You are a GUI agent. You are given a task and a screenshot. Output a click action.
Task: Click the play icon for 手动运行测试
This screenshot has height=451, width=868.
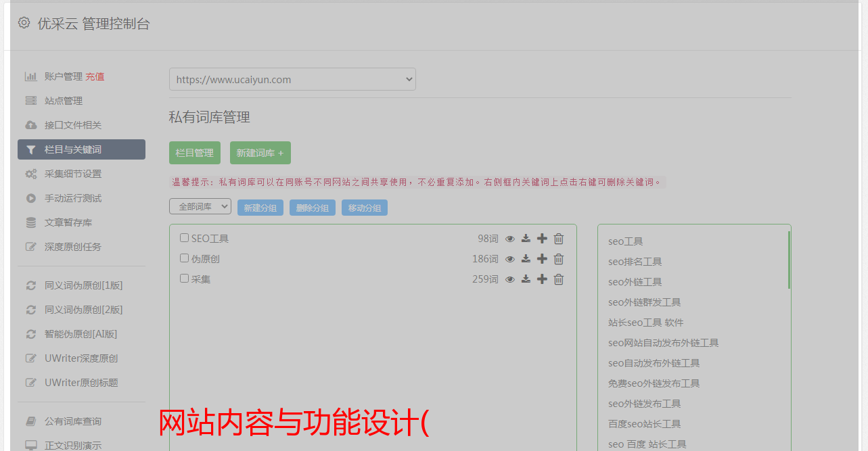coord(30,198)
